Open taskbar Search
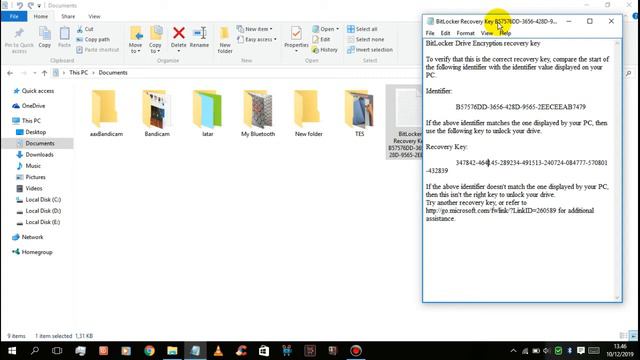This screenshot has height=360, width=640. 35,351
